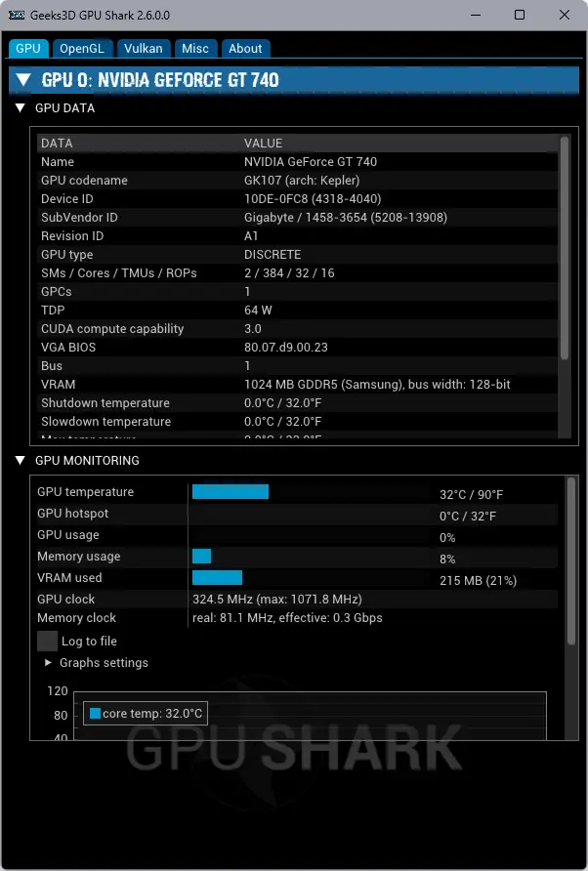Click the GPU temperature progress bar
This screenshot has width=588, height=871.
pos(231,492)
